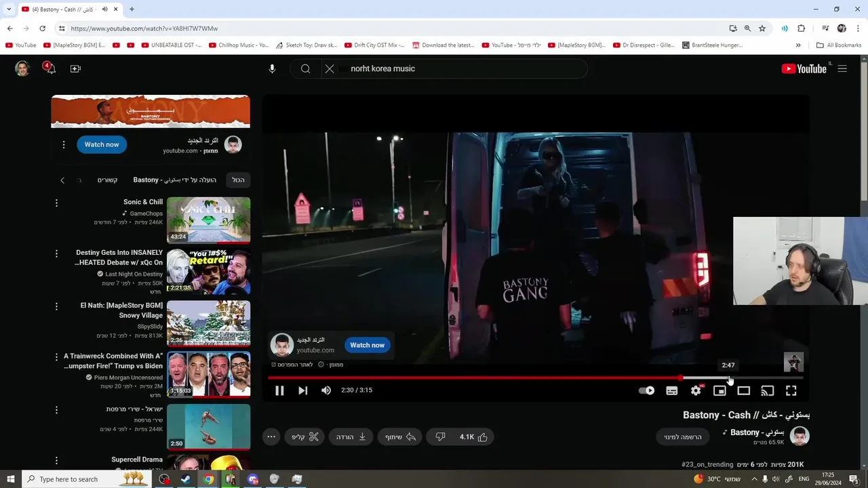The width and height of the screenshot is (868, 488).
Task: Open options menu for Sonic & Chill
Action: [56, 203]
